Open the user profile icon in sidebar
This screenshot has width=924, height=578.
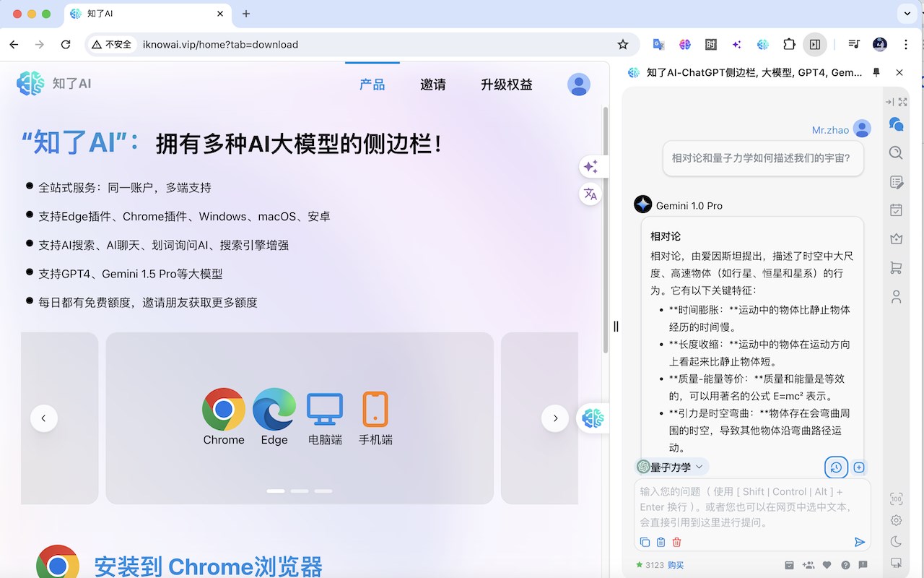(896, 296)
